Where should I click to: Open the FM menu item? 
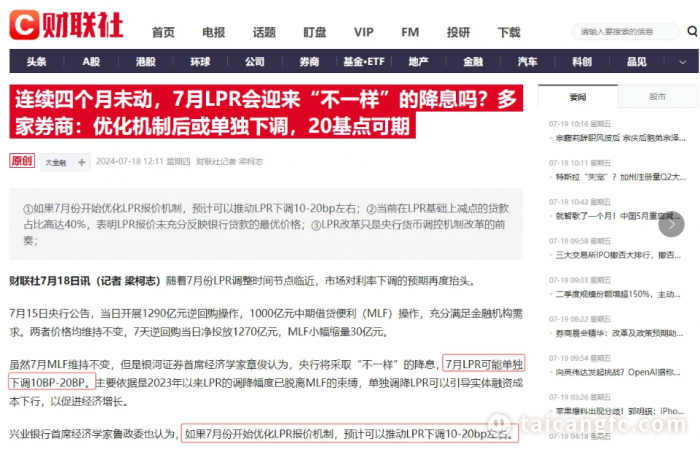[410, 32]
